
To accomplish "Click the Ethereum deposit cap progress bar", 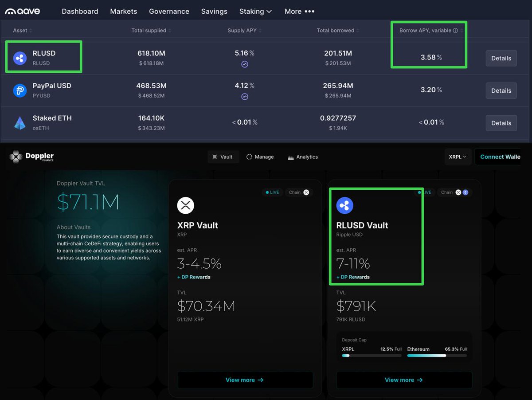I will pyautogui.click(x=437, y=356).
